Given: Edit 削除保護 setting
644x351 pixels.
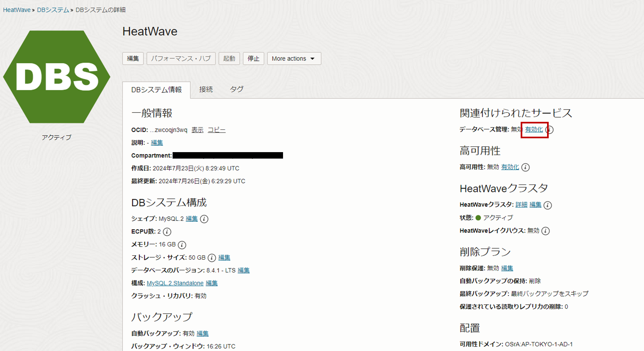Looking at the screenshot, I should click(507, 268).
